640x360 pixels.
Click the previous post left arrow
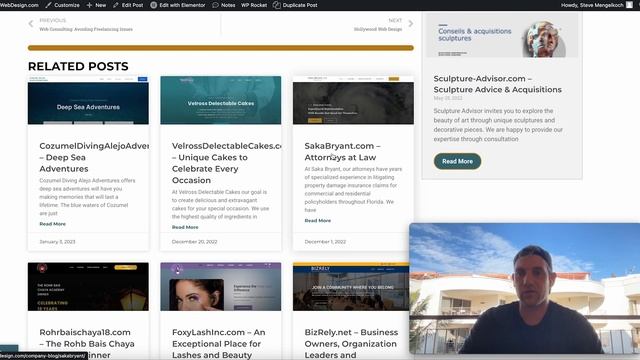click(x=31, y=24)
